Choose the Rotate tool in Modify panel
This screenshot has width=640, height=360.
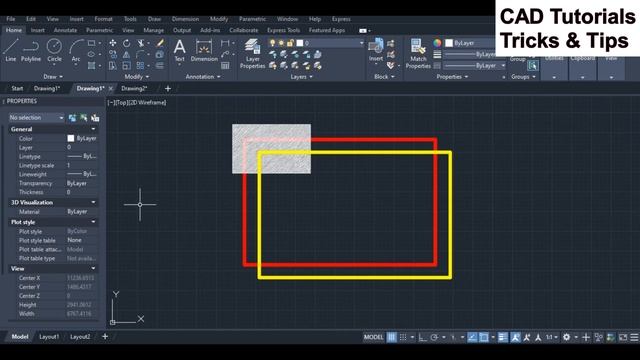[x=127, y=43]
